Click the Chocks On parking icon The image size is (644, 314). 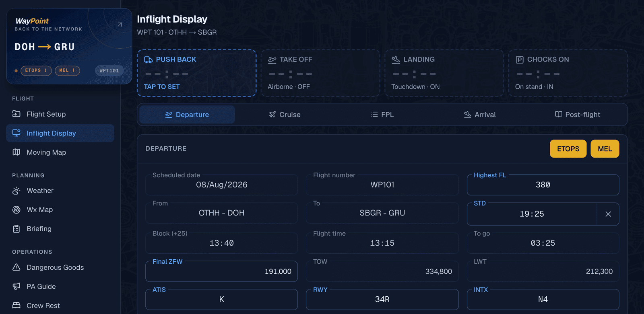pyautogui.click(x=520, y=60)
